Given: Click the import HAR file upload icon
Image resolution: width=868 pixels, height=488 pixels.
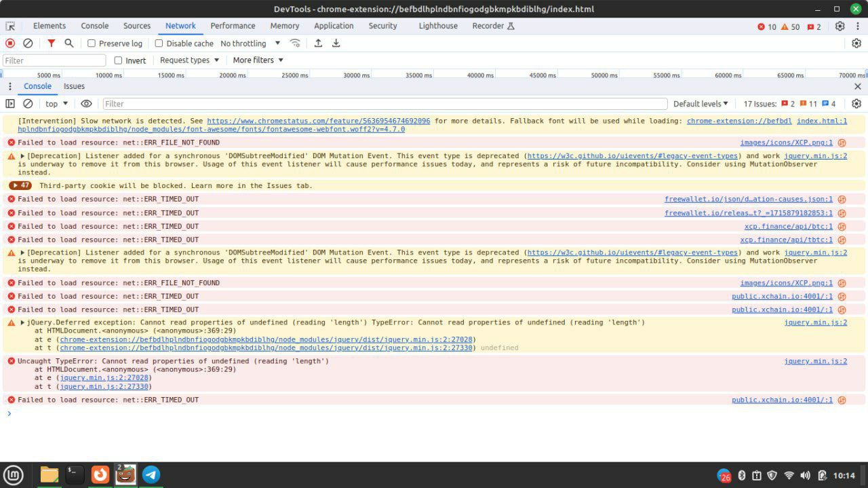Looking at the screenshot, I should (x=318, y=43).
